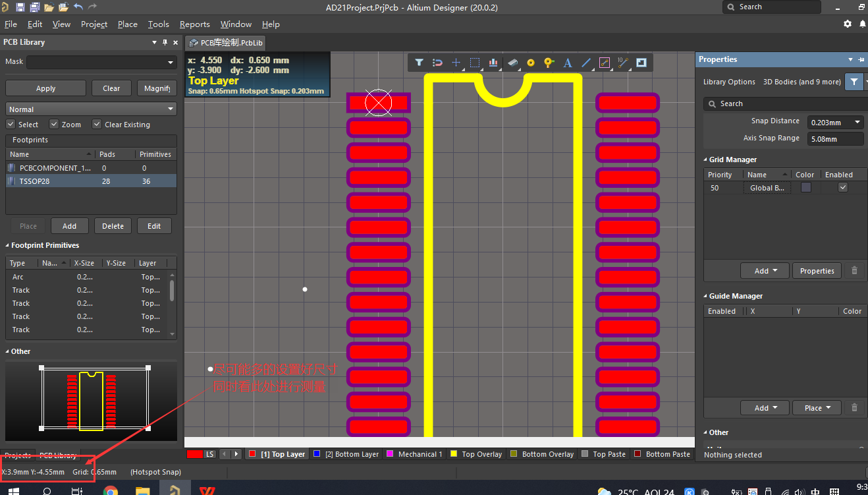Toggle the Clear Existing checkbox
Viewport: 868px width, 495px height.
(97, 124)
